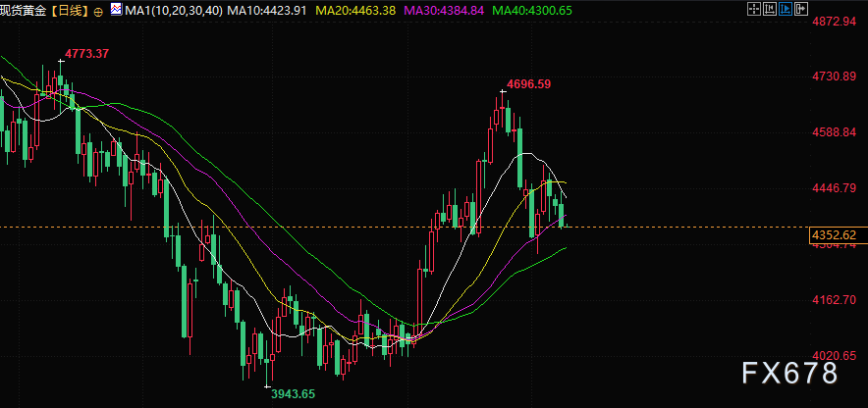The width and height of the screenshot is (868, 408).
Task: Open MA1(10,20,30,40) indicator settings
Action: click(x=174, y=11)
